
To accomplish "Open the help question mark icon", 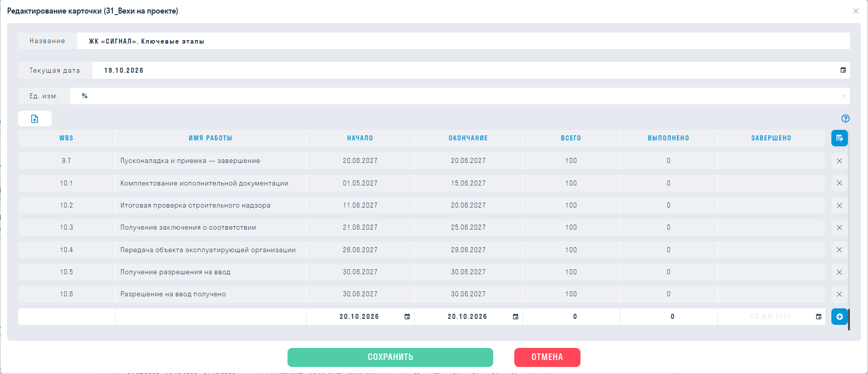I will click(845, 119).
